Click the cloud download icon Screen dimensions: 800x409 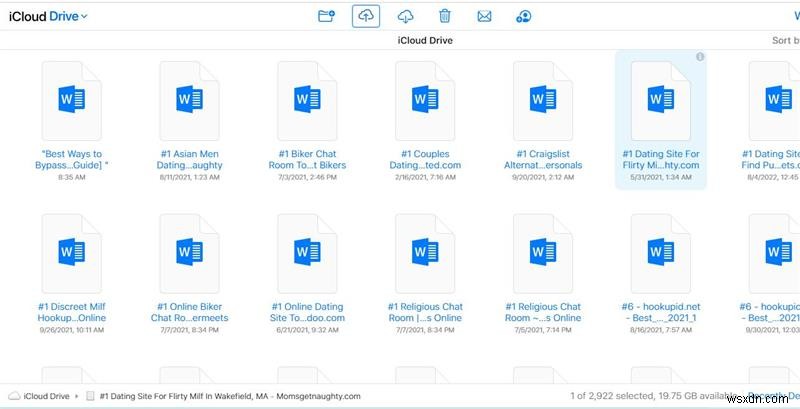point(405,16)
